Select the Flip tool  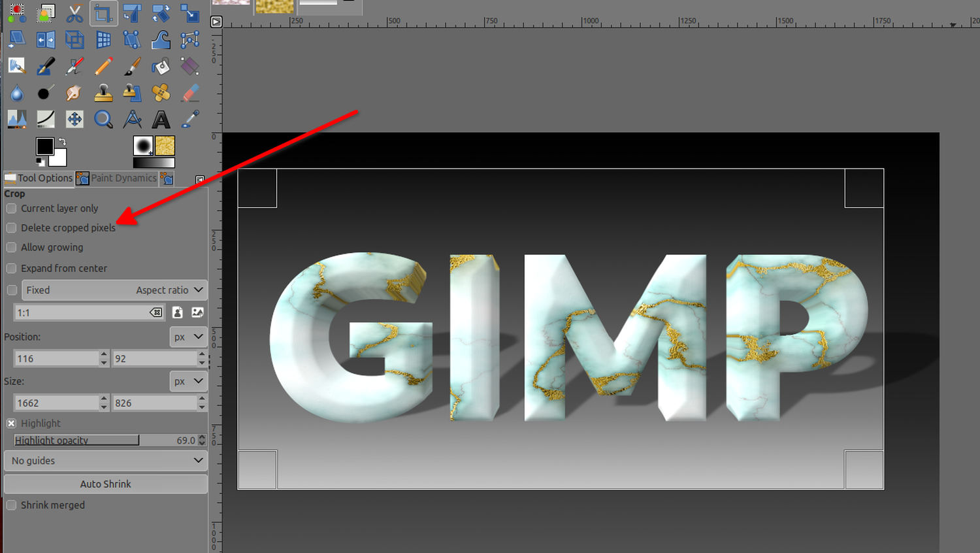46,39
